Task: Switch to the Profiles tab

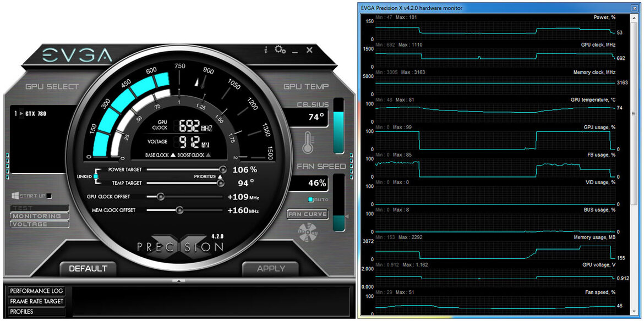Action: [36, 312]
